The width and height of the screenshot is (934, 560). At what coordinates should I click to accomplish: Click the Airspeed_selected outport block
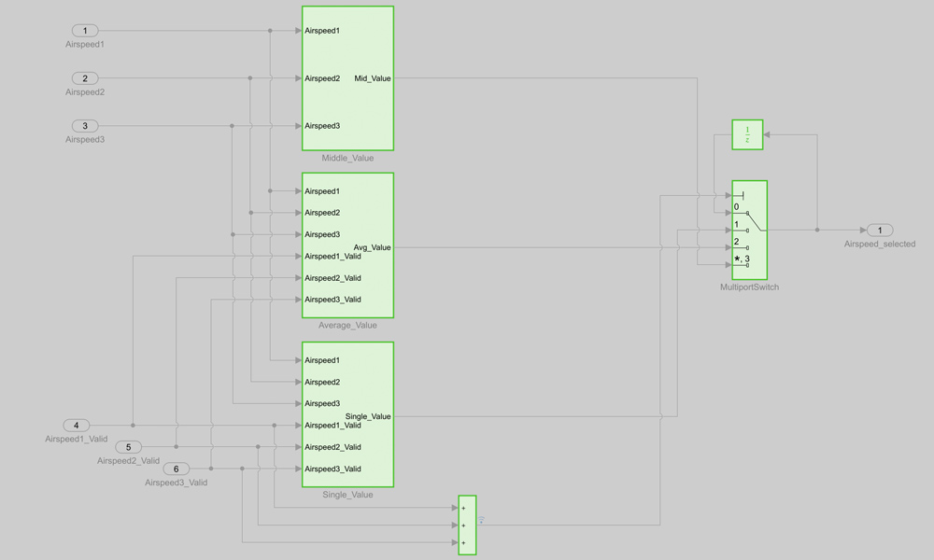(879, 230)
